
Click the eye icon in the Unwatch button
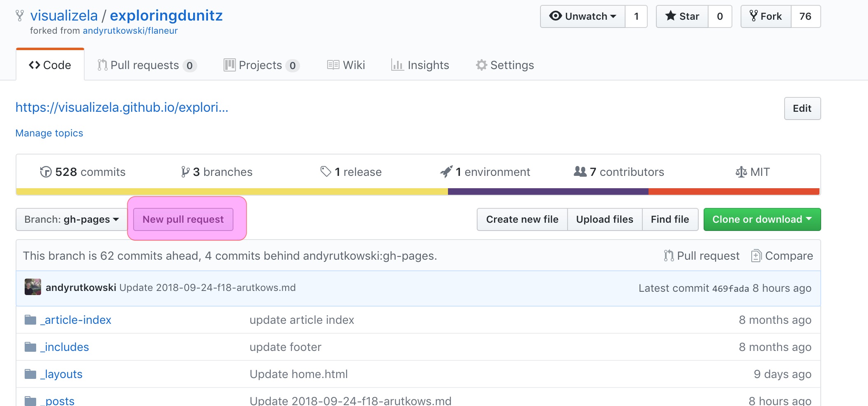point(556,16)
